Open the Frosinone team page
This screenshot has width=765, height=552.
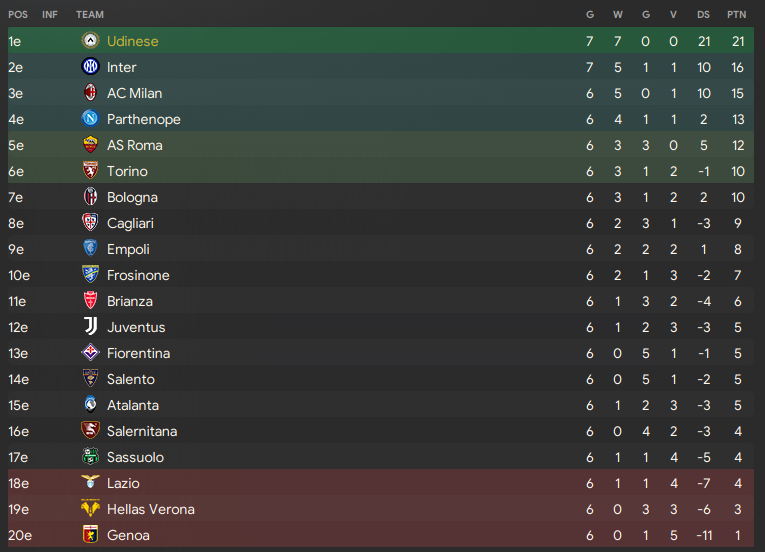tap(138, 275)
